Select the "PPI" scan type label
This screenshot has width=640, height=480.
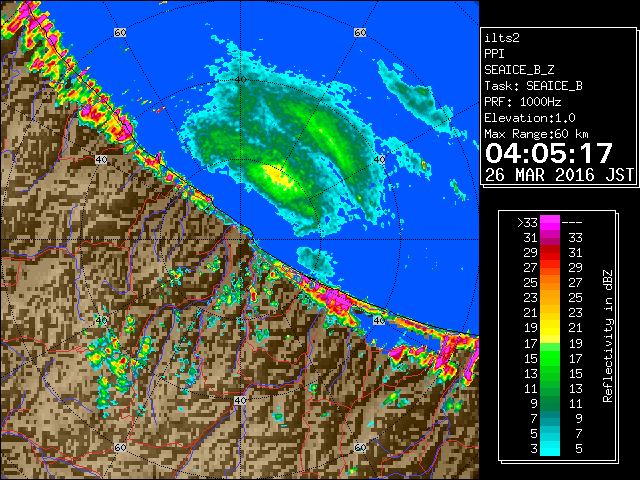click(x=494, y=54)
